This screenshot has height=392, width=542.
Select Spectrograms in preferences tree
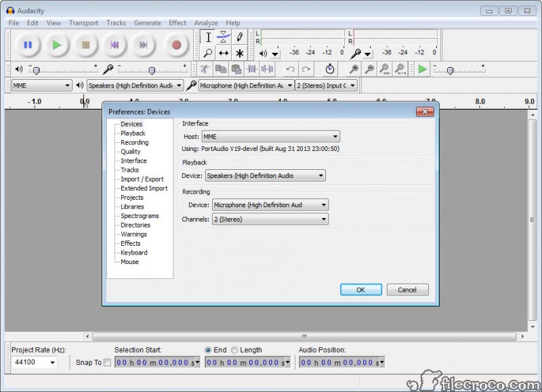[140, 215]
